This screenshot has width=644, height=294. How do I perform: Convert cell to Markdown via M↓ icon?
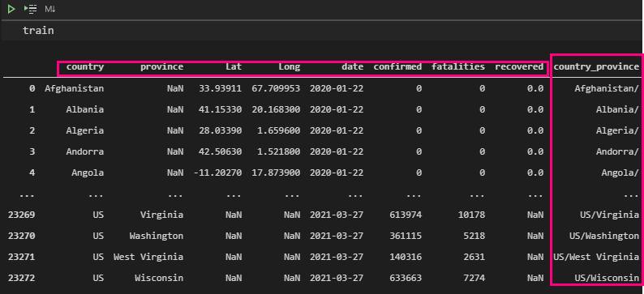(x=49, y=9)
